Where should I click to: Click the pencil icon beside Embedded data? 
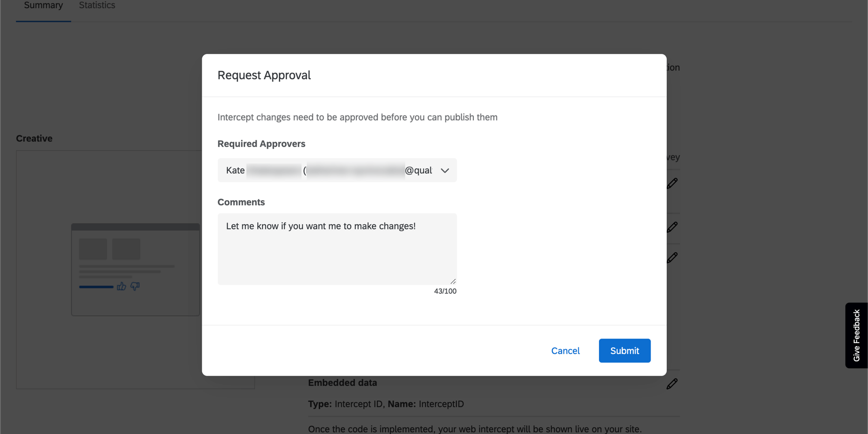click(672, 384)
